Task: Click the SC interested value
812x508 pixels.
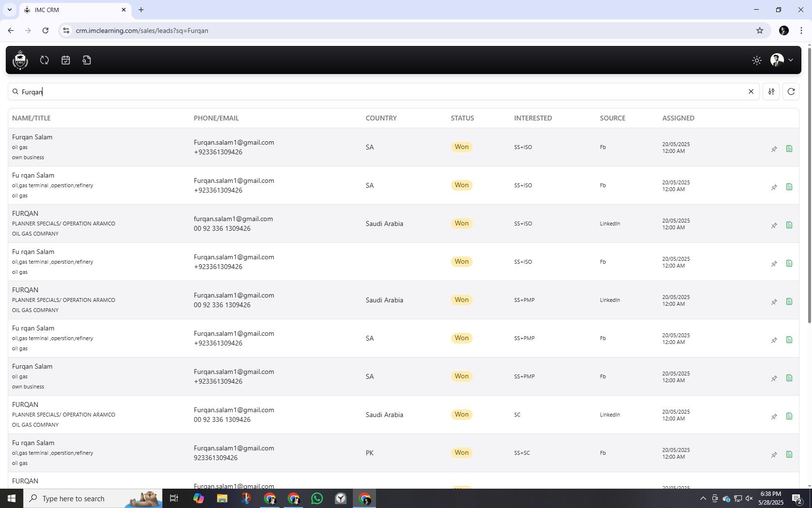Action: 517,415
